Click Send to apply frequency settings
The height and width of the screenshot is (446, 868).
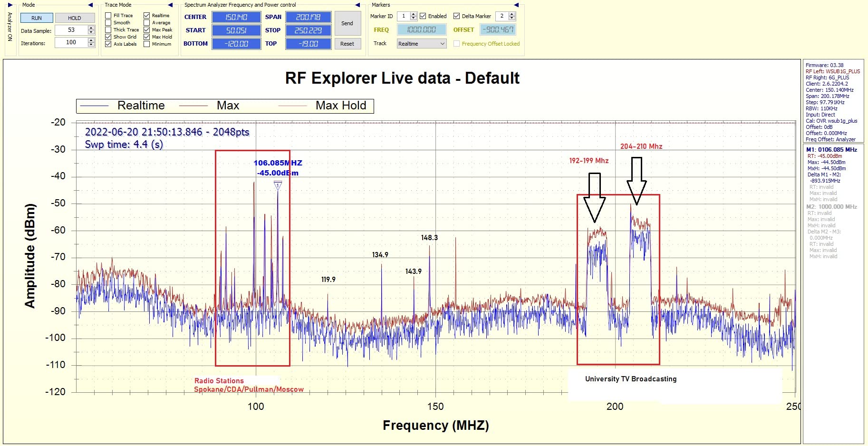coord(347,23)
